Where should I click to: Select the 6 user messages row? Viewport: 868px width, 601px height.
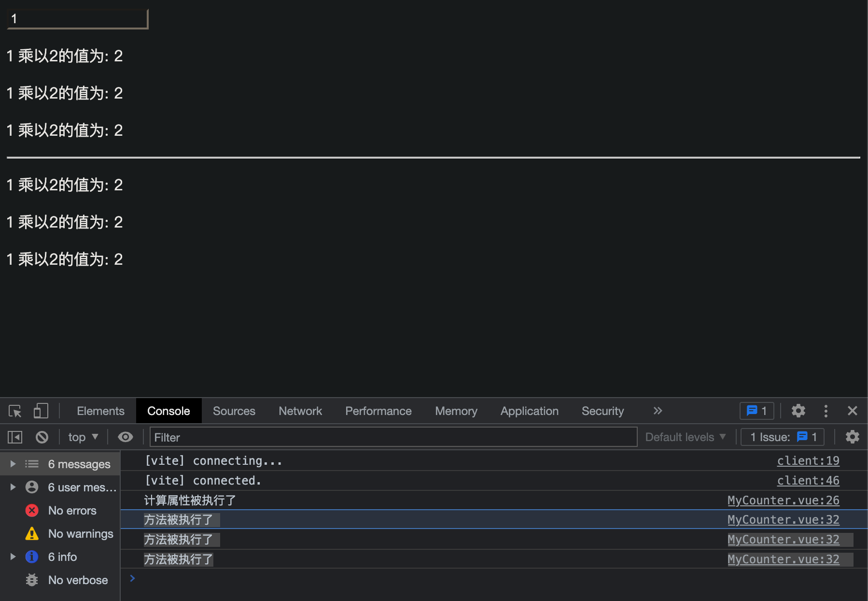[x=60, y=487]
